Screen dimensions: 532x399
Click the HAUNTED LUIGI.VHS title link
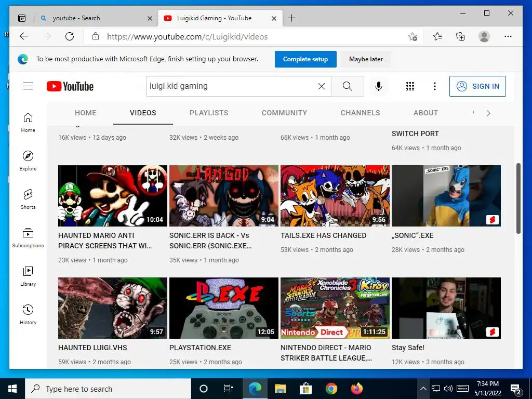pos(92,348)
